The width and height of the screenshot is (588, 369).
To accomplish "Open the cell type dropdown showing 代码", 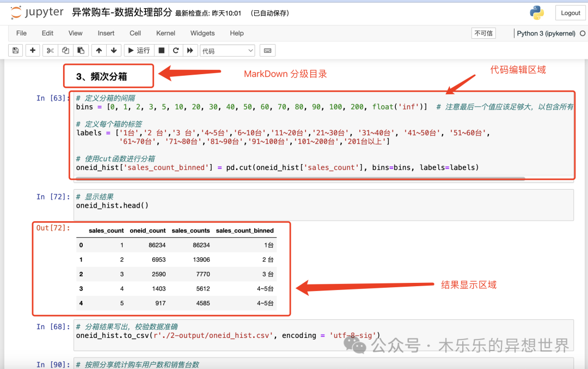I will coord(227,51).
